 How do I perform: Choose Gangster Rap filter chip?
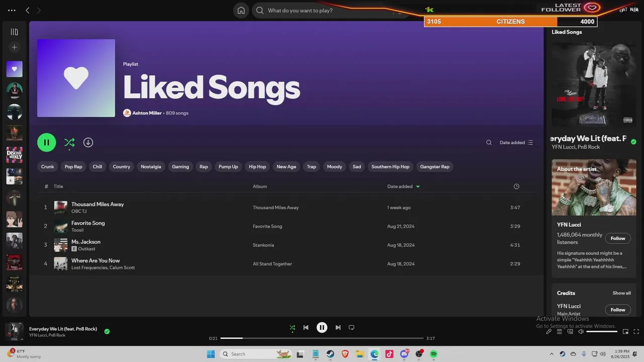tap(435, 166)
